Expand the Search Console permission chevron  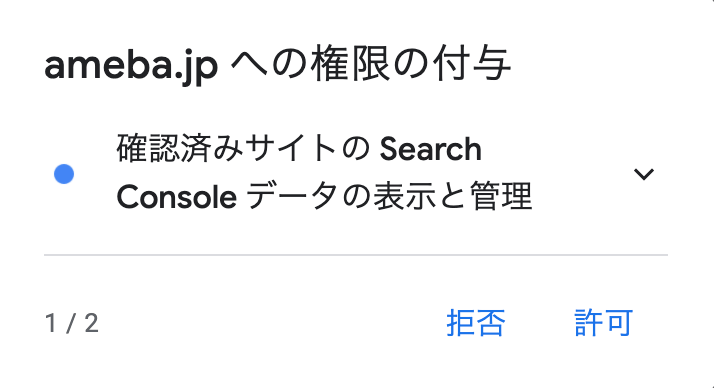point(644,174)
